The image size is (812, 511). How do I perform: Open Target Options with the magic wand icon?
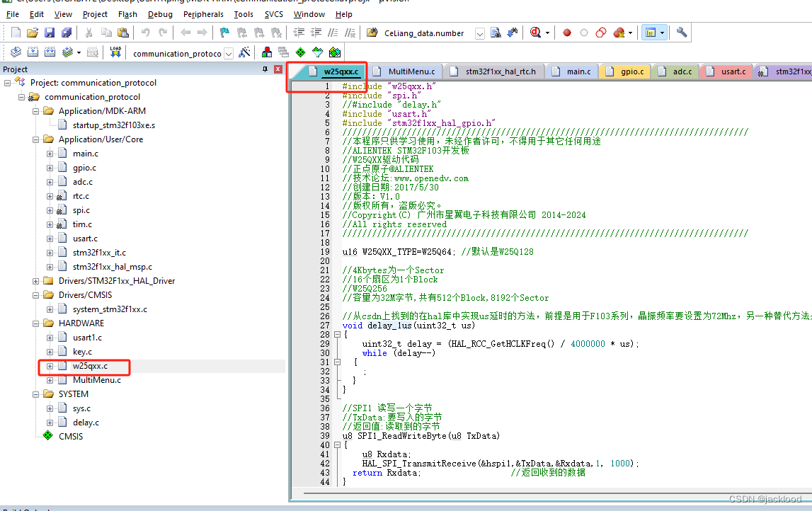coord(244,52)
